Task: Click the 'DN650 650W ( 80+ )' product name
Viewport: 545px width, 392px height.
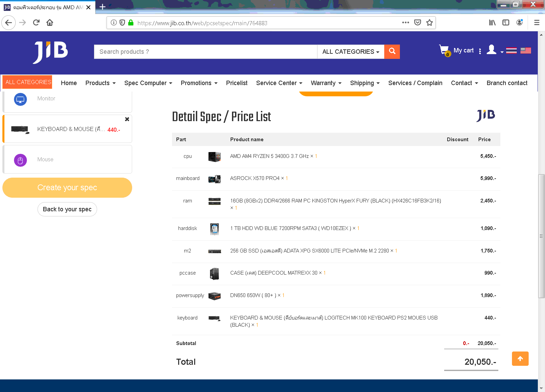Action: tap(253, 295)
